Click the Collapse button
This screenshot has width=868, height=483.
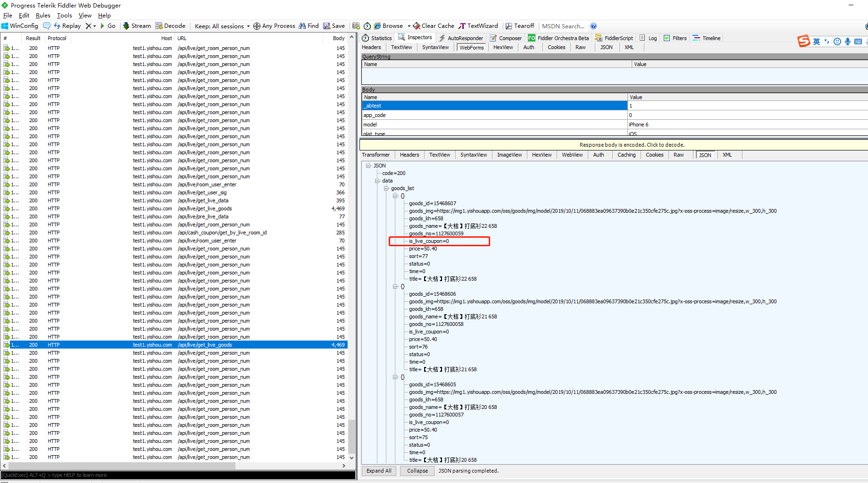coord(417,471)
